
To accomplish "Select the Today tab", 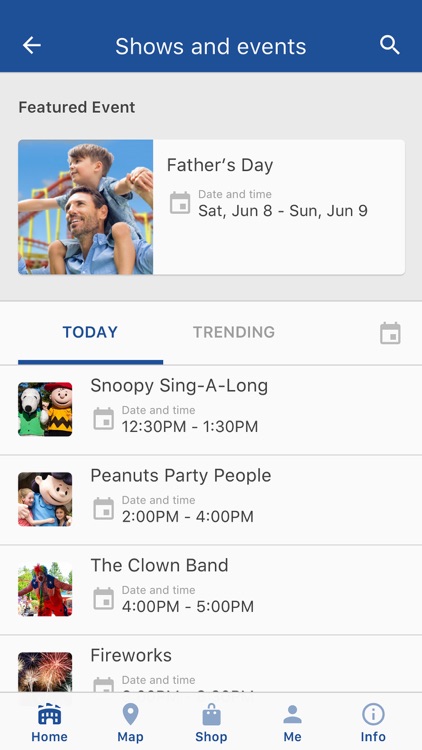I will (x=90, y=332).
